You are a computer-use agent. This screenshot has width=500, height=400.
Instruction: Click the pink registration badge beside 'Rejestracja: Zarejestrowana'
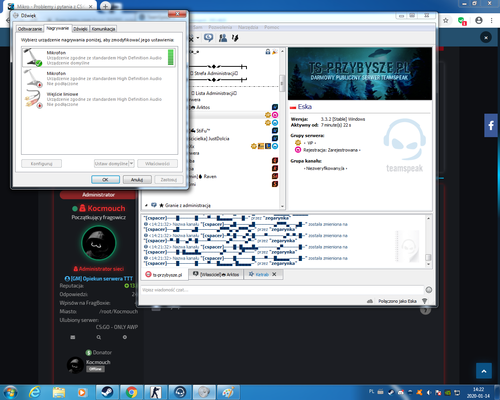point(298,150)
